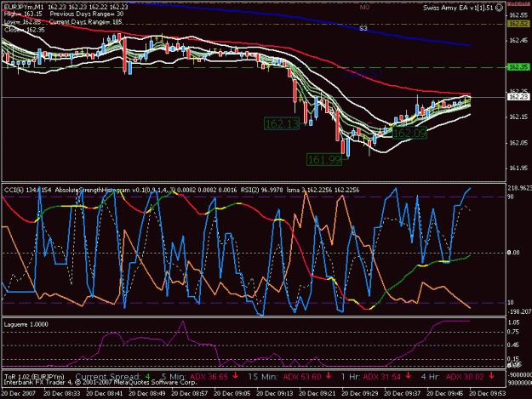Screen dimensions: 532x399
Task: Click the 162.45 price axis label
Action: click(518, 41)
